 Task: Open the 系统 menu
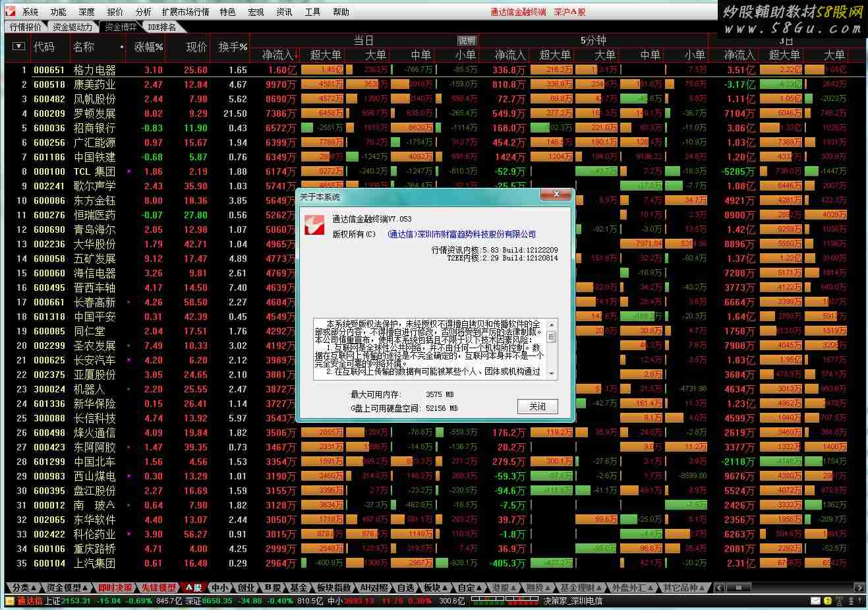[x=30, y=12]
